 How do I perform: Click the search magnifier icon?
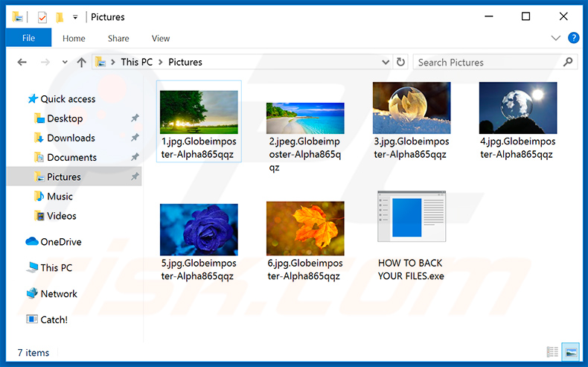point(568,62)
